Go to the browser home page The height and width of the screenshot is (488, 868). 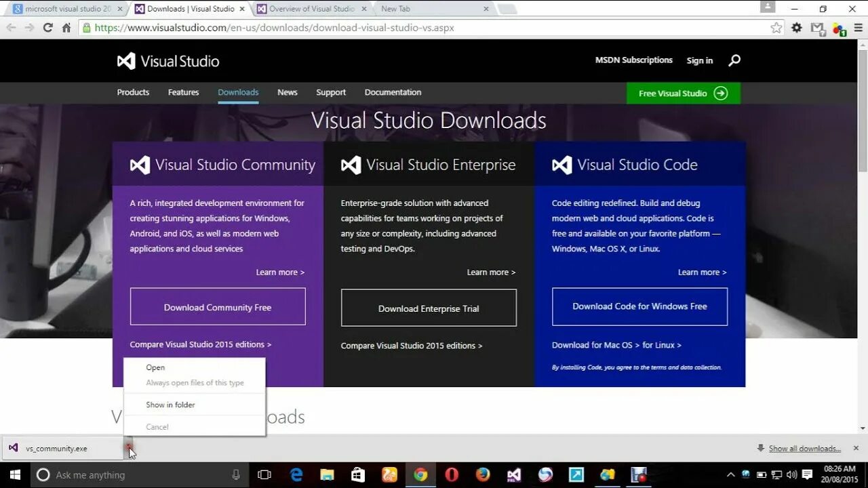click(x=66, y=28)
